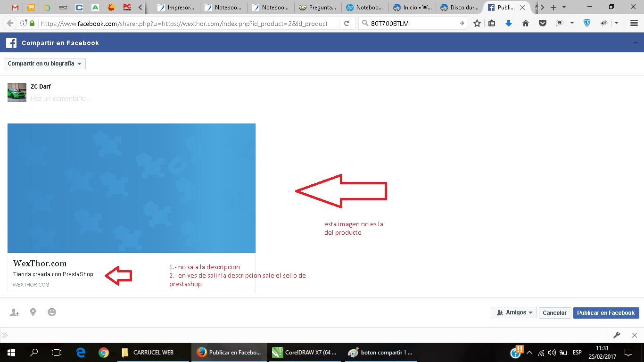
Task: Open the pinned blue C tab
Action: tap(79, 8)
